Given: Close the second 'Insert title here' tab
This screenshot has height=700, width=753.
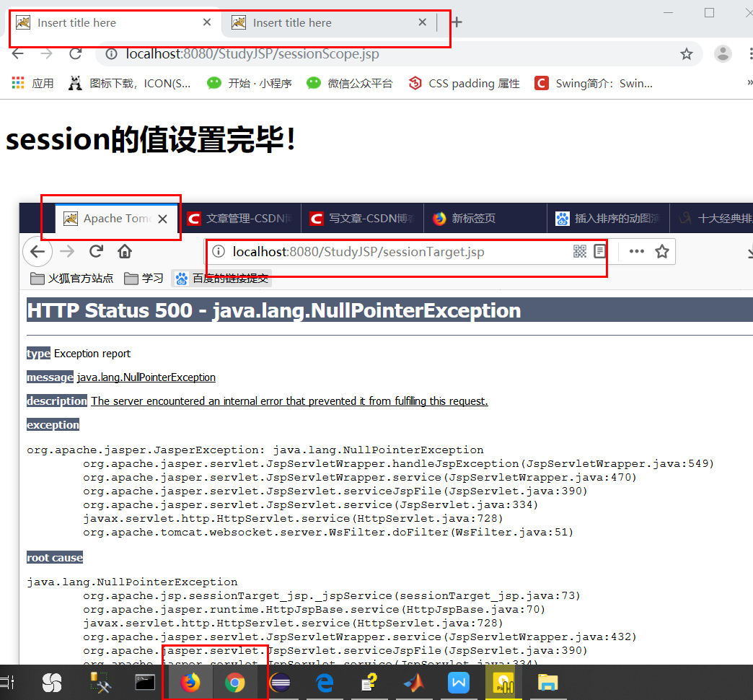Looking at the screenshot, I should 423,22.
